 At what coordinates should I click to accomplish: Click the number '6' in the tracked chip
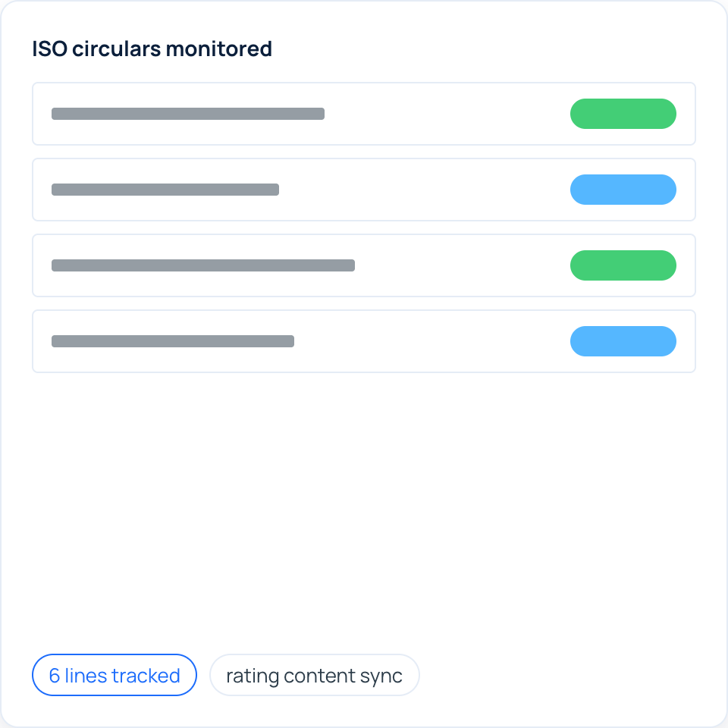click(55, 676)
